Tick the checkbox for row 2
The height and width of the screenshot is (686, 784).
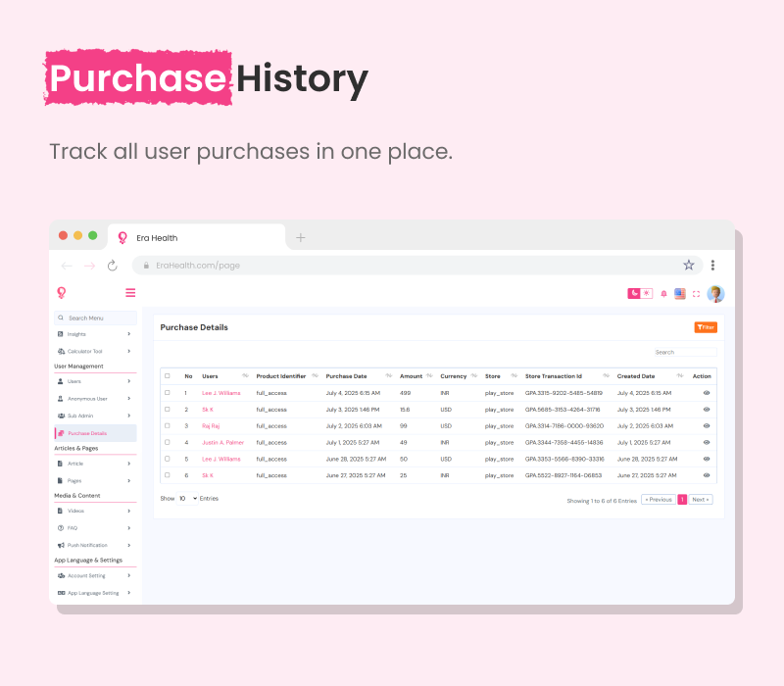click(x=168, y=409)
